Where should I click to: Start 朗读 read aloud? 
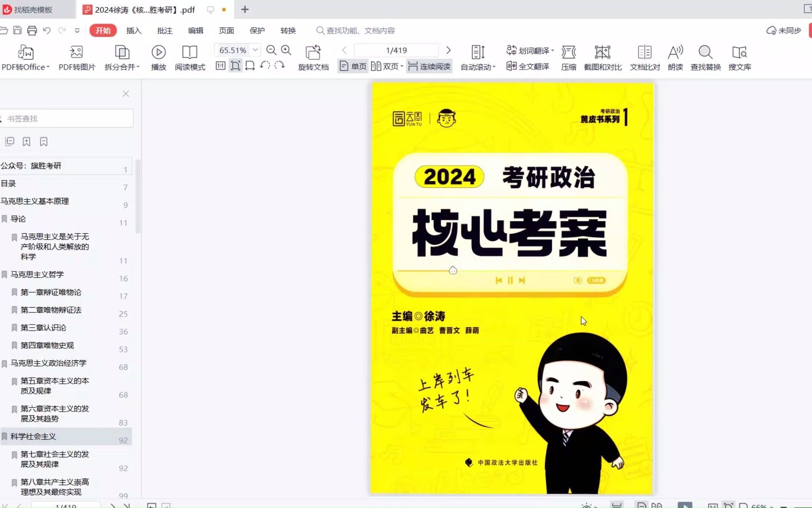(675, 58)
